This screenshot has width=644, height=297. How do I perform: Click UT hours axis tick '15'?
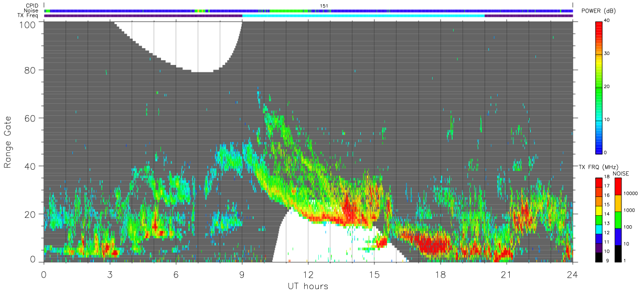coord(374,274)
